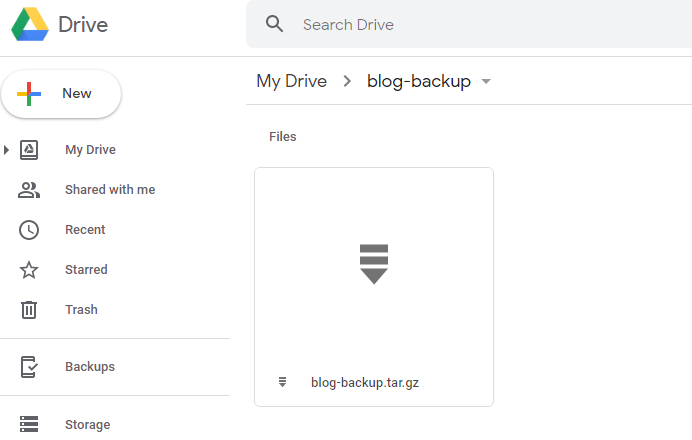This screenshot has width=692, height=440.
Task: Go to My Drive in breadcrumb
Action: point(292,82)
